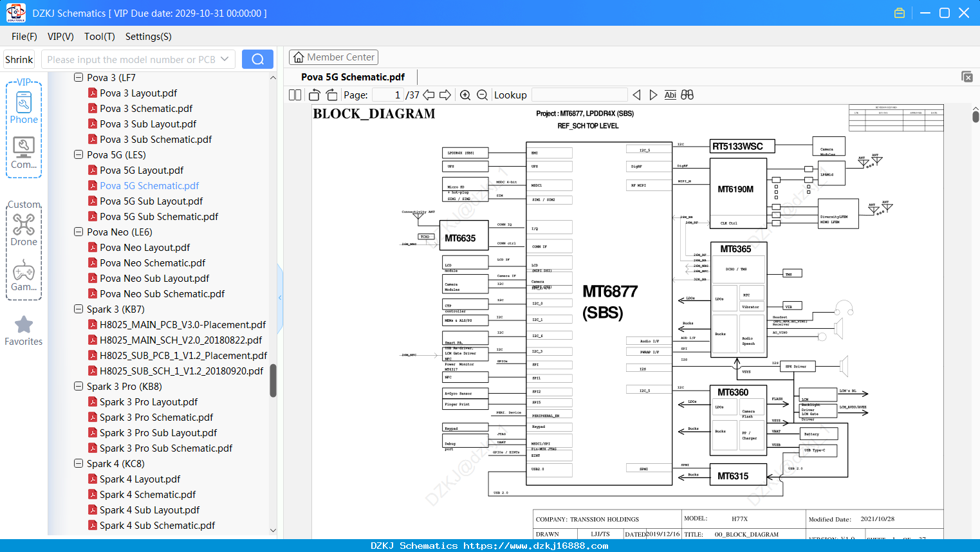This screenshot has width=980, height=552.
Task: Open H8025_MAIN_SCH_V2.0_20180822.pdf
Action: pos(181,340)
